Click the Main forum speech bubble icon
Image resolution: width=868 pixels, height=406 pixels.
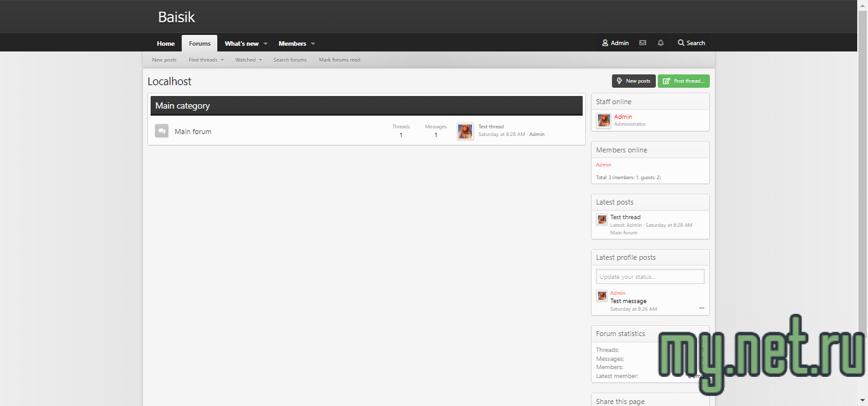[x=162, y=131]
